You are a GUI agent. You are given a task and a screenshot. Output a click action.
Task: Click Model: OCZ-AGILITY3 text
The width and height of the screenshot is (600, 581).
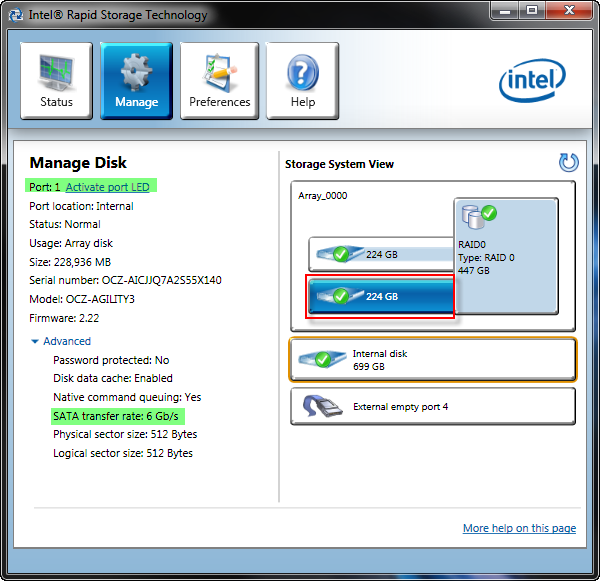(x=82, y=299)
